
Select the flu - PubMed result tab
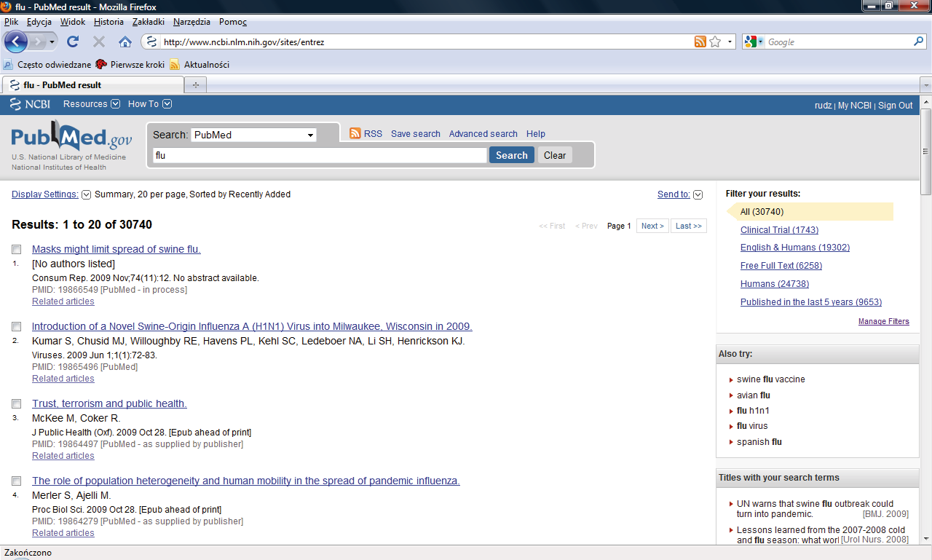[x=92, y=85]
